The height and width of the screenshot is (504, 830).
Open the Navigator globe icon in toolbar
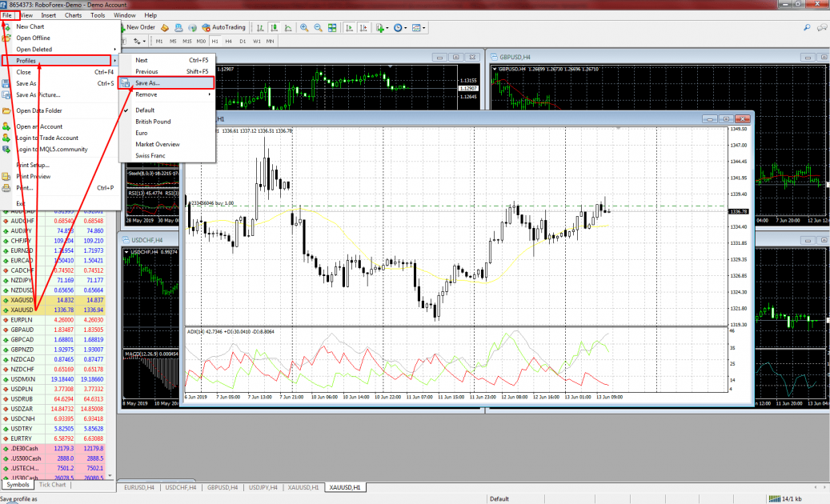coord(192,27)
